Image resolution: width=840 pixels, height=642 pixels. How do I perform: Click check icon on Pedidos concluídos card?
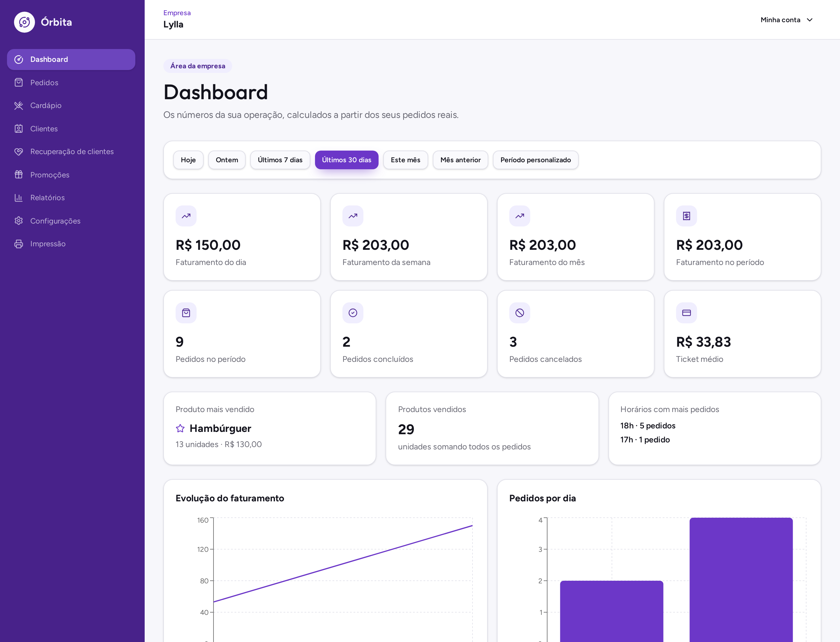click(x=353, y=313)
